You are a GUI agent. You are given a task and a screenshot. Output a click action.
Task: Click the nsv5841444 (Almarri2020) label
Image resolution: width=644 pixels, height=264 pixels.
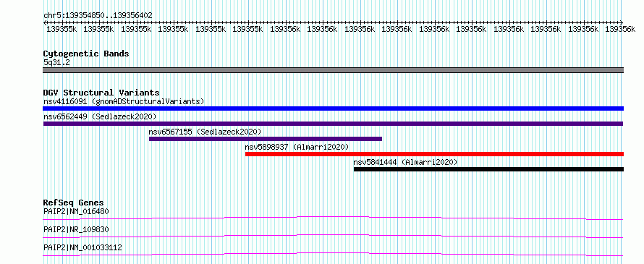click(x=405, y=162)
